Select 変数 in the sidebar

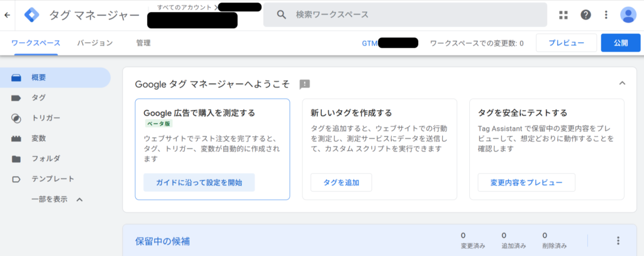(55, 139)
